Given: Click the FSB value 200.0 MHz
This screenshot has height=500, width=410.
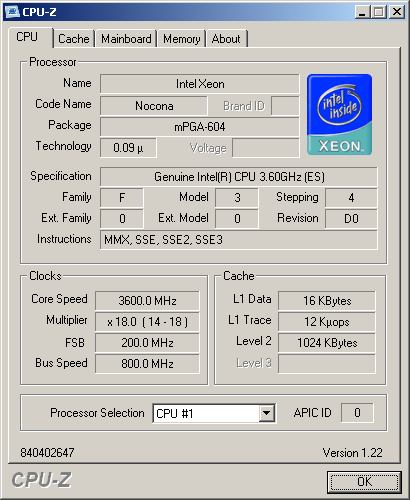Looking at the screenshot, I should (147, 343).
